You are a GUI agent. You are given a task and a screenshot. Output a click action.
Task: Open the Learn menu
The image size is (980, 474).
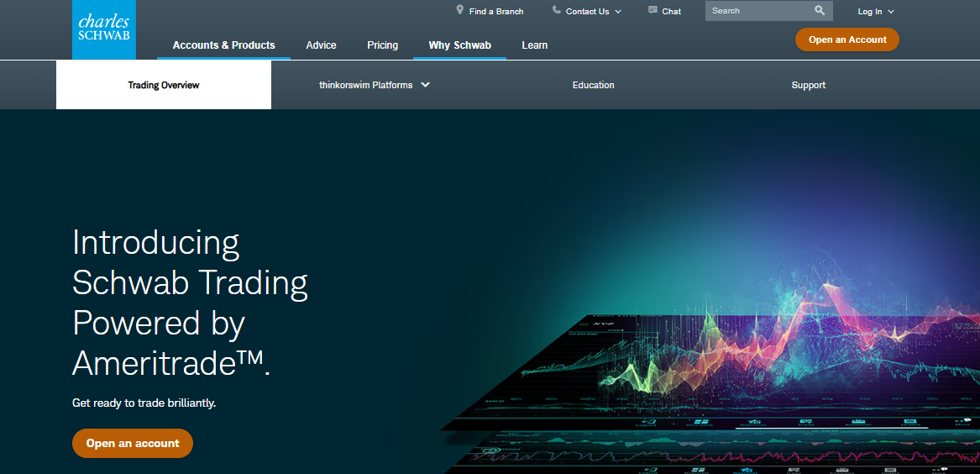534,45
